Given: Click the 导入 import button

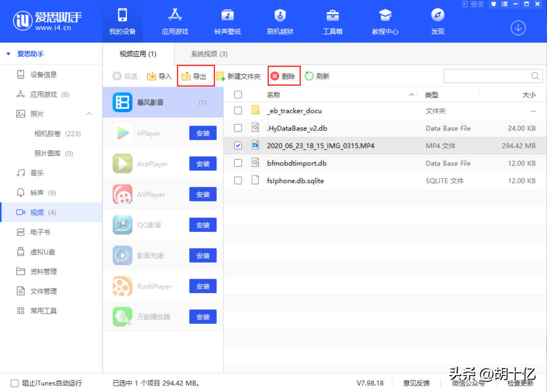Looking at the screenshot, I should [159, 76].
